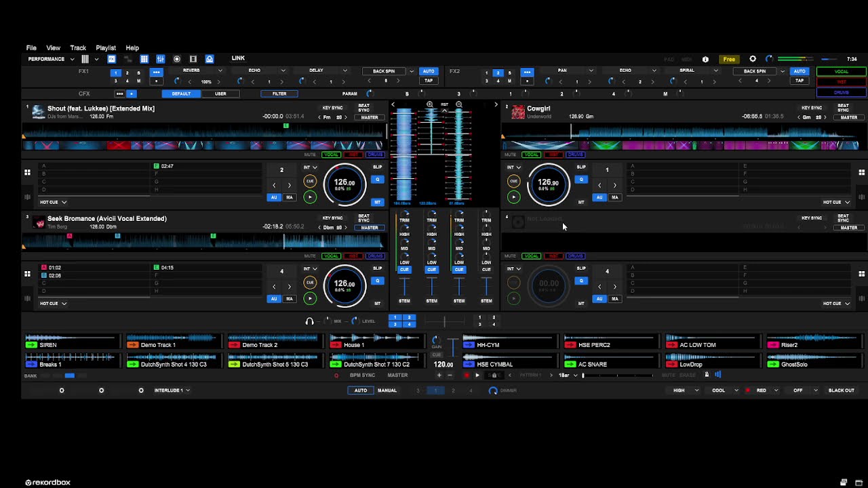Screen dimensions: 868x488
Task: Open the sampler grid panel icon
Action: [x=144, y=59]
